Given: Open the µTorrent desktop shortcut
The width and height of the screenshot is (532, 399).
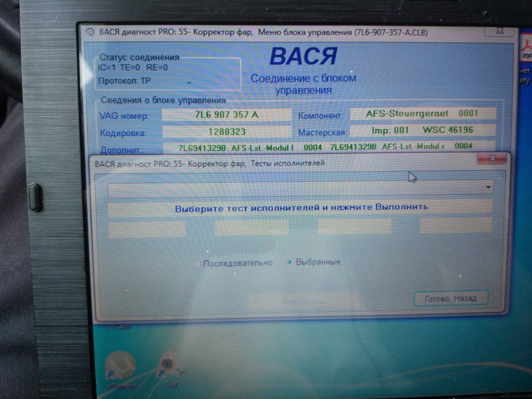Looking at the screenshot, I should [121, 369].
